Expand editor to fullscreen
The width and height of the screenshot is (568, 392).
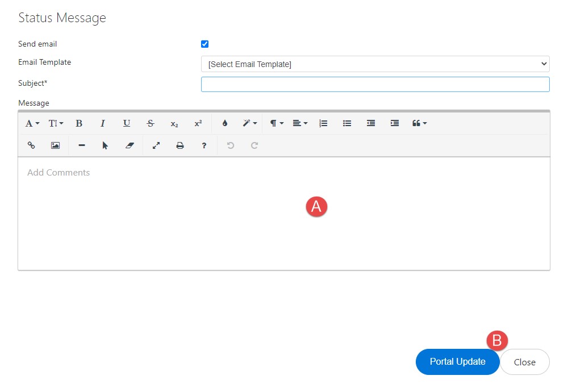click(x=156, y=145)
